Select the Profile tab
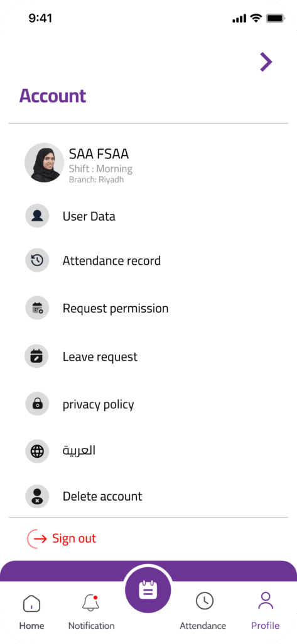The height and width of the screenshot is (644, 297). pos(266,611)
